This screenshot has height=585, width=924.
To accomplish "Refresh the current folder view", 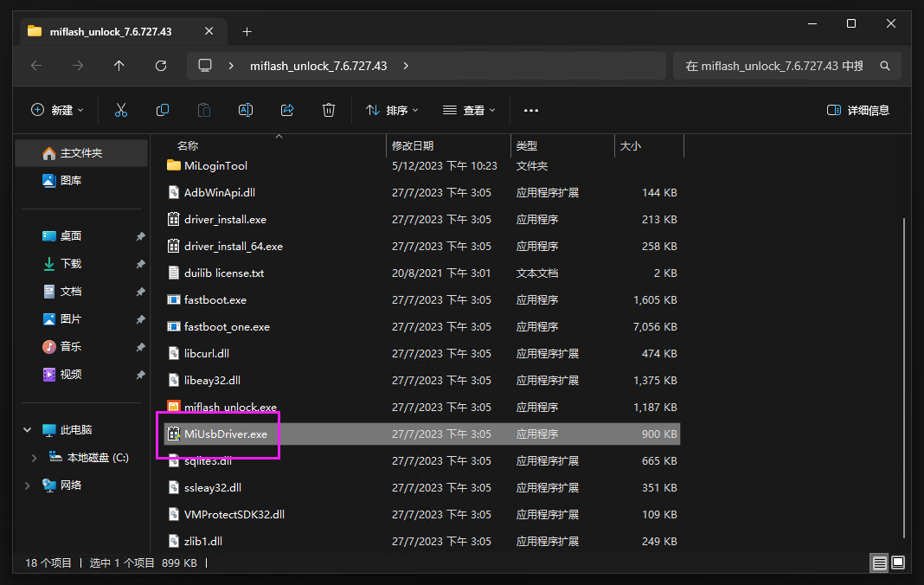I will point(161,66).
